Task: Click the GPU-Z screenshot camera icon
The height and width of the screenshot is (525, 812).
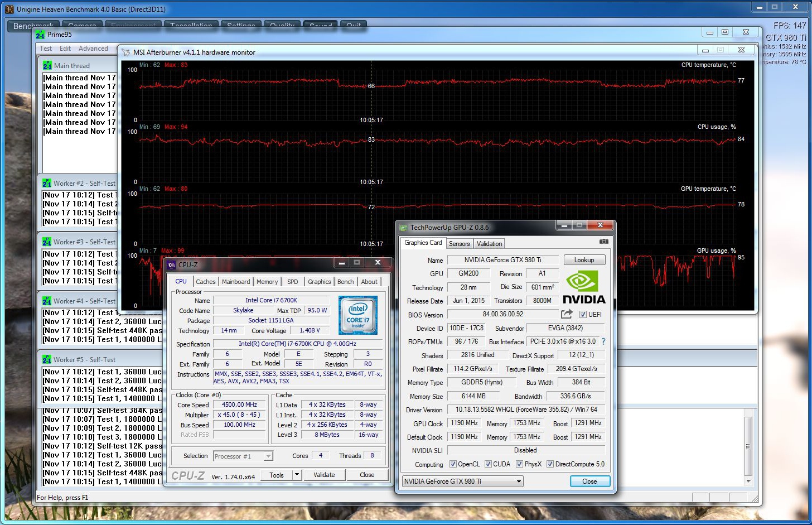Action: click(603, 242)
